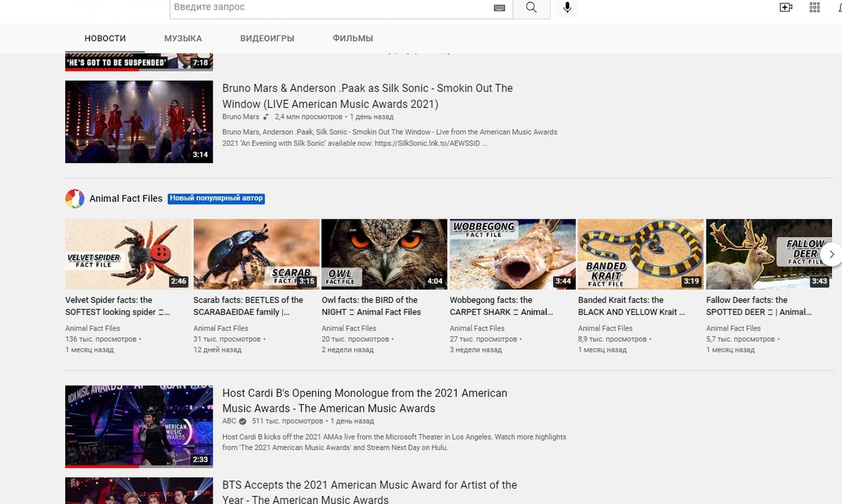
Task: Play the Silk Sonic performance thumbnail
Action: (x=139, y=122)
